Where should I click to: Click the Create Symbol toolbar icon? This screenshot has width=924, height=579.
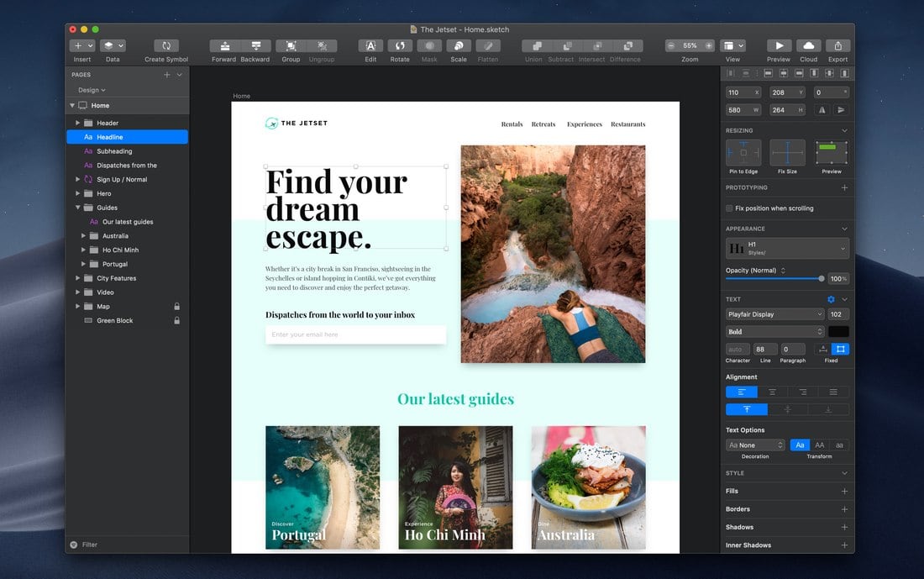[x=166, y=46]
